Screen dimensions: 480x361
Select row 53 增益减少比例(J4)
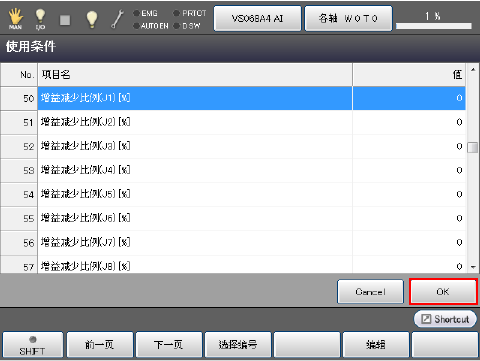(x=233, y=170)
